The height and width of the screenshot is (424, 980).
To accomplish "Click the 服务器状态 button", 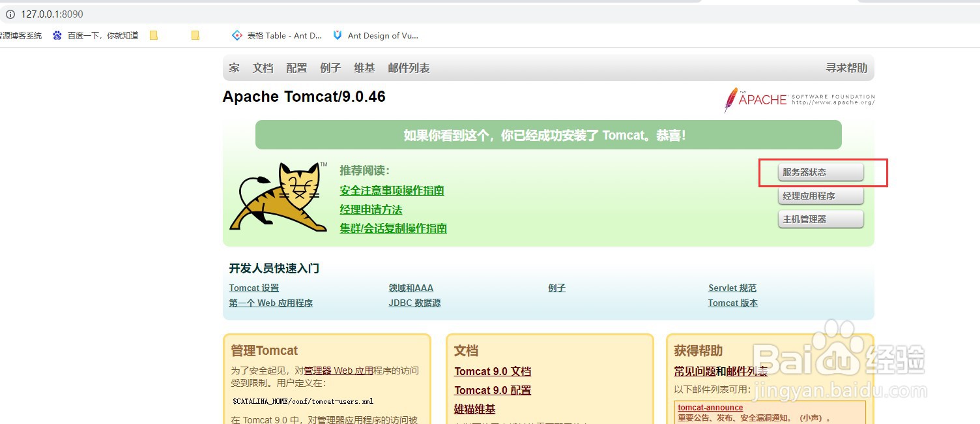I will pos(821,172).
